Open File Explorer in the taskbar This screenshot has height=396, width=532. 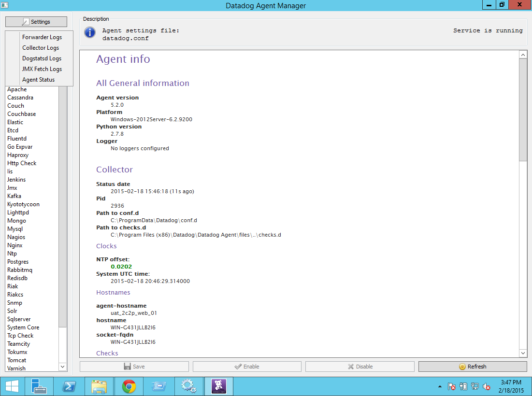[99, 386]
